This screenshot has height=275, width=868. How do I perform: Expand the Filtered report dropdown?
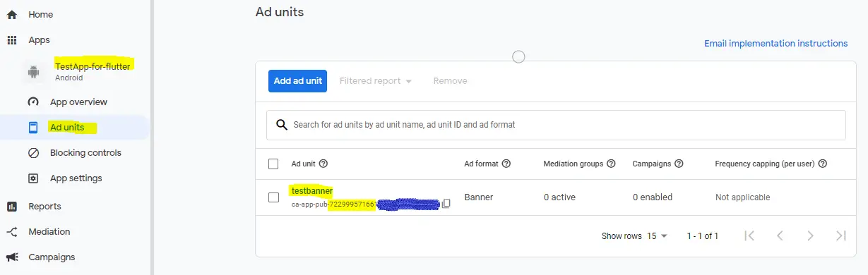375,81
